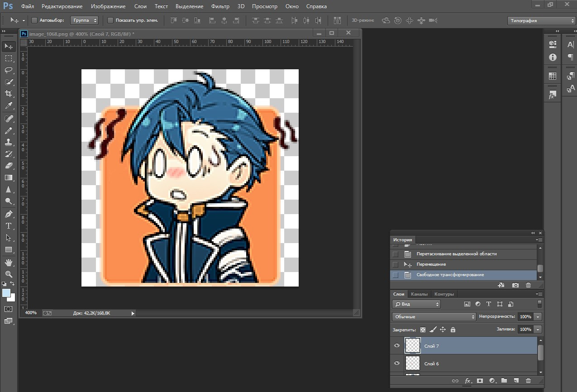Screen dimensions: 577x392
Task: Select the Pen tool
Action: [x=9, y=214]
